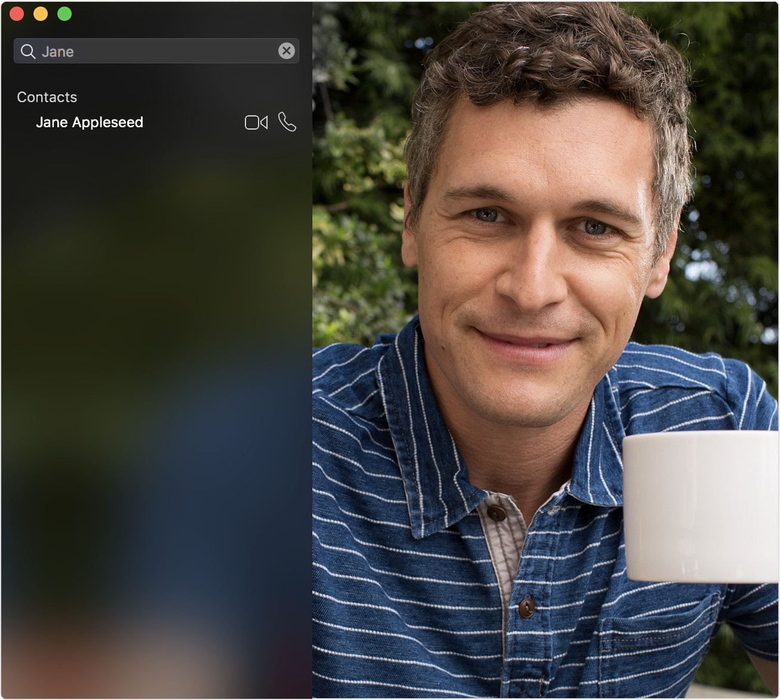Click the green full screen window button
This screenshot has width=780, height=700.
[64, 13]
